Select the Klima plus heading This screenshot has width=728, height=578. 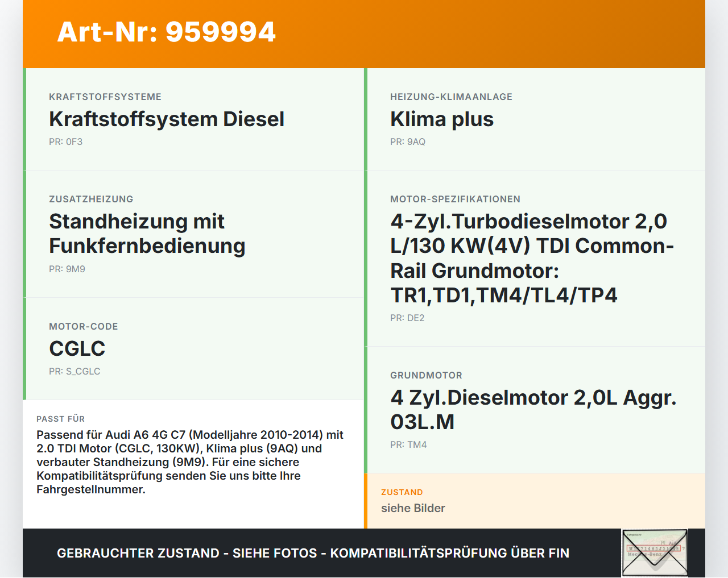point(442,119)
